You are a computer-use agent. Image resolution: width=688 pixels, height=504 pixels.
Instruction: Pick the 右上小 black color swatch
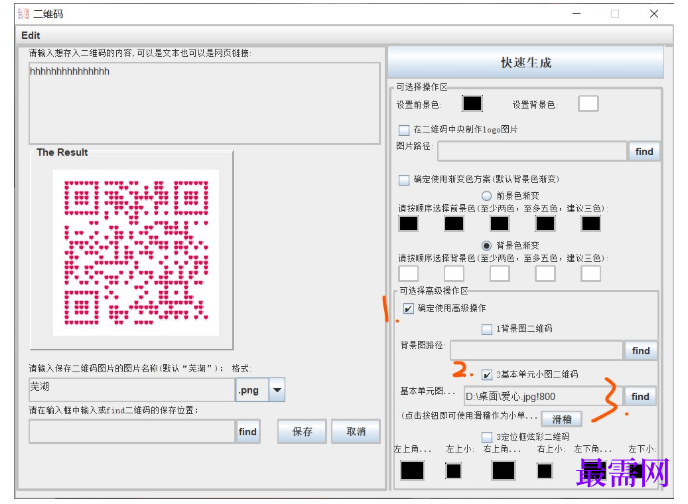(545, 471)
